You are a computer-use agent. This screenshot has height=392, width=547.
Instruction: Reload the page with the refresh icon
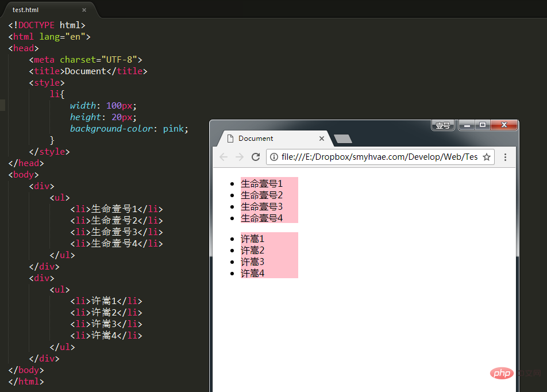pyautogui.click(x=256, y=157)
